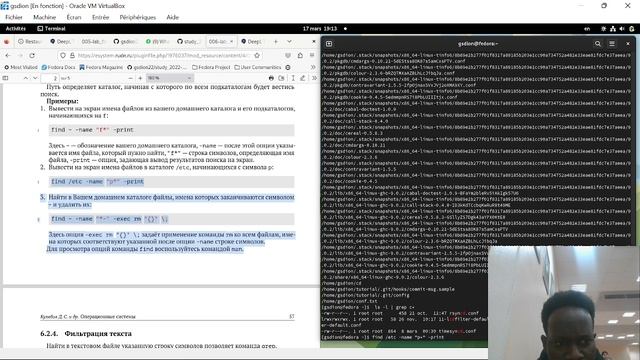Viewport: 640px width, 360px height.
Task: Click the terminal search icon
Action: [x=598, y=44]
